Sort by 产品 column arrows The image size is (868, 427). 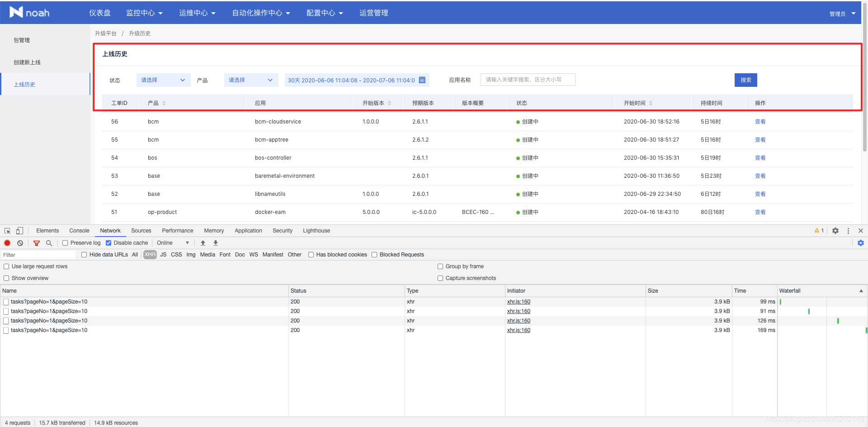click(164, 103)
